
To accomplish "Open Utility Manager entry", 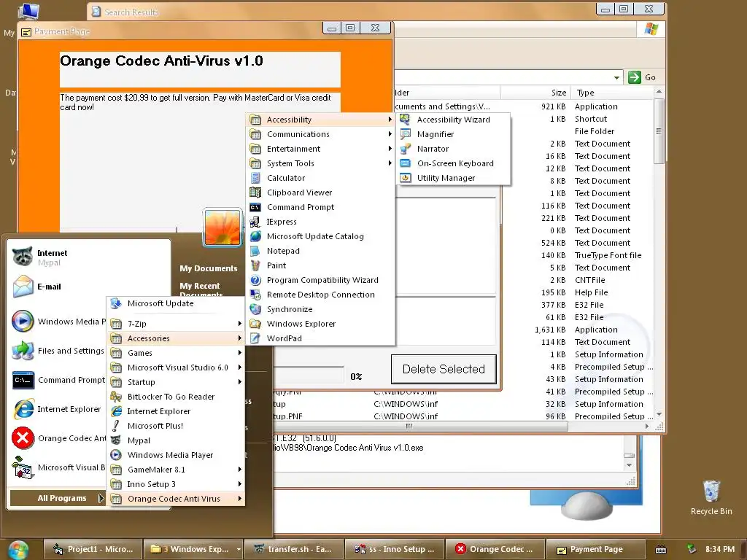I will coord(452,178).
